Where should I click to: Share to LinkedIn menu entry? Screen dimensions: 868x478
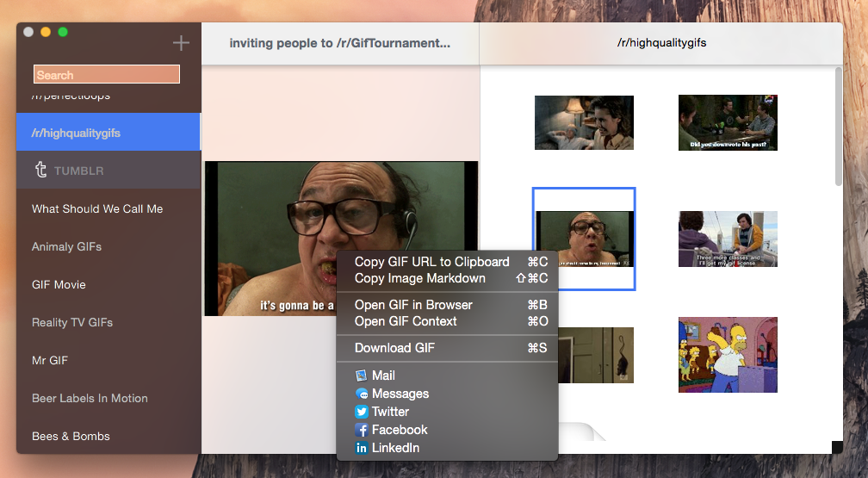click(x=447, y=448)
